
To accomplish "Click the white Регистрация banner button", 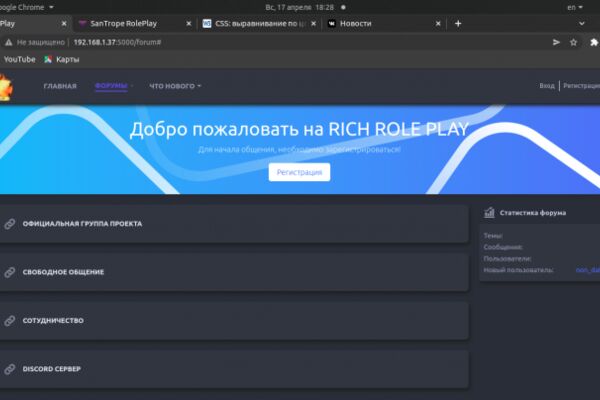I will point(299,172).
